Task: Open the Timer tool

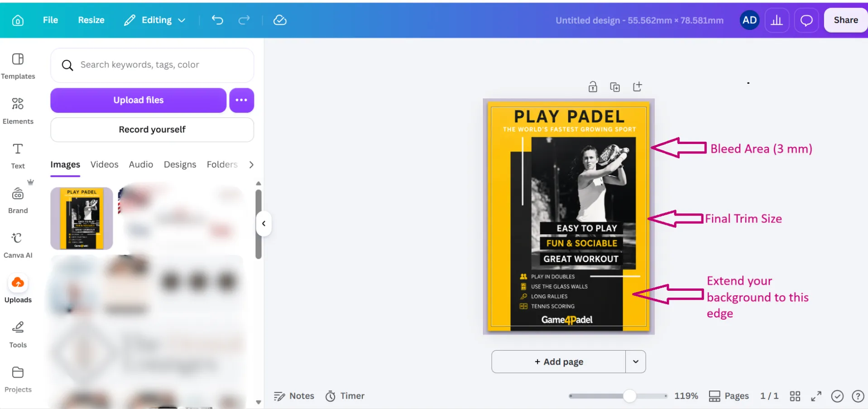Action: (x=345, y=396)
